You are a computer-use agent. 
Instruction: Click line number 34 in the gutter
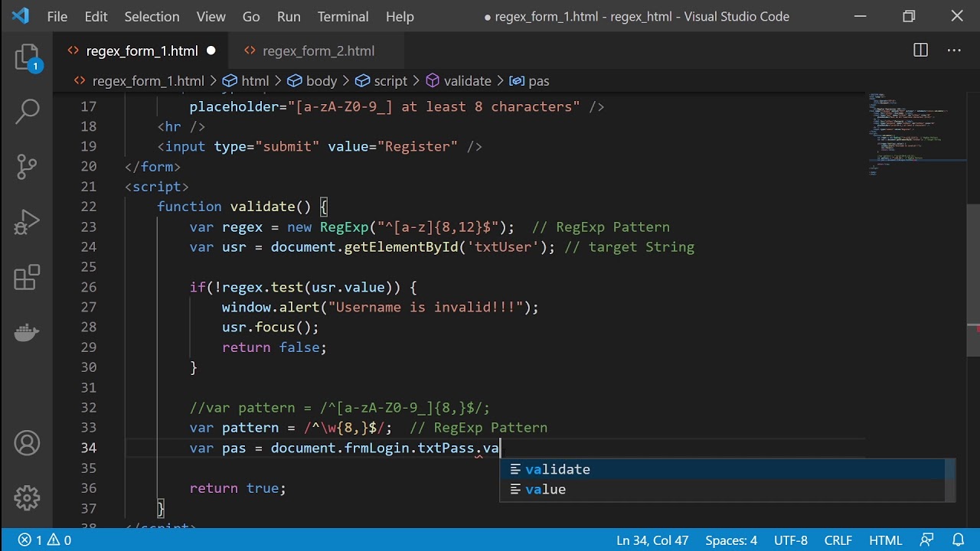coord(88,448)
